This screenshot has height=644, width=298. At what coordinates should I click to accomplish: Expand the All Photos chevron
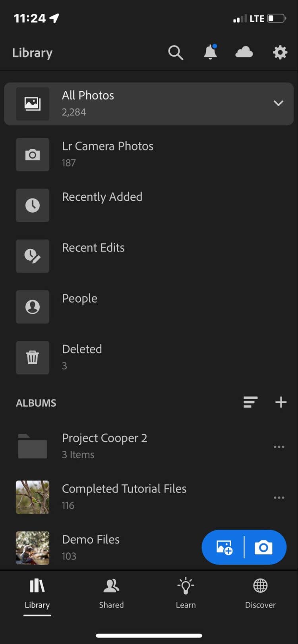point(278,103)
